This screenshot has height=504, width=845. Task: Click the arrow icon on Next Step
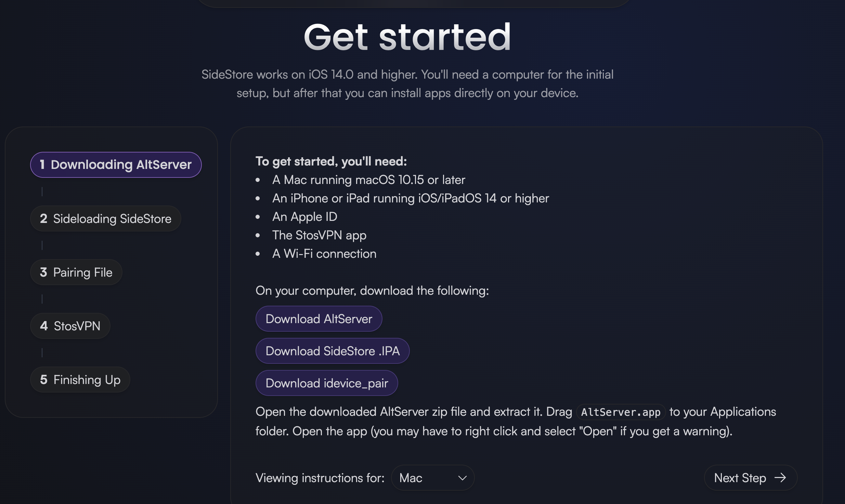(780, 478)
